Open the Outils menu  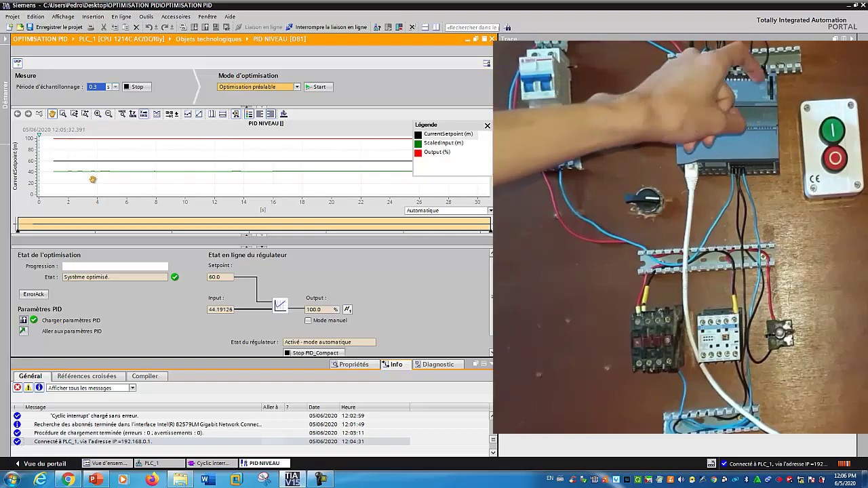click(146, 16)
